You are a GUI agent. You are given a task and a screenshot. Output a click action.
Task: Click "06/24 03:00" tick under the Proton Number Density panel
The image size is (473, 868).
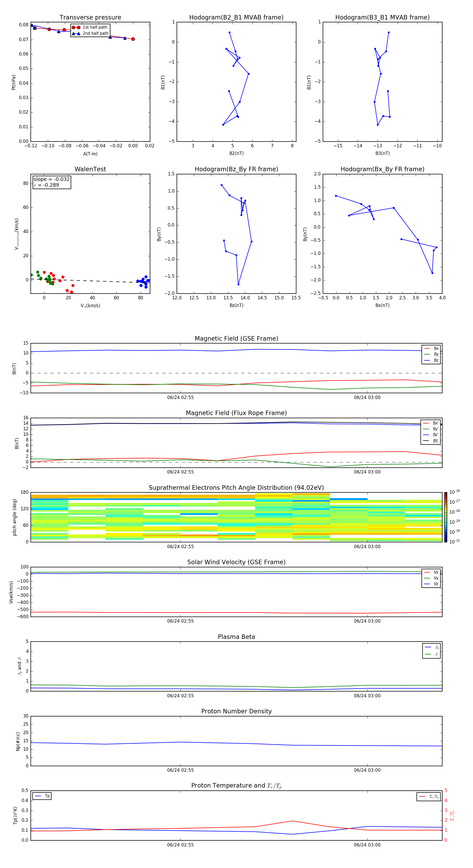click(x=367, y=770)
